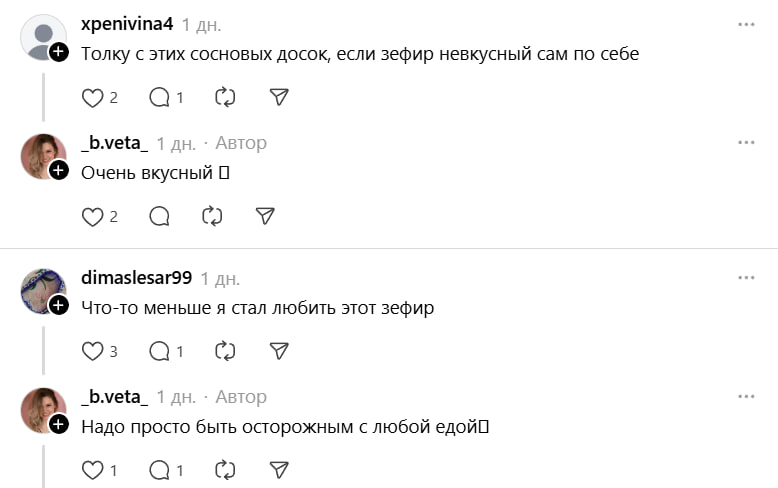The width and height of the screenshot is (778, 488).
Task: Open more options for dimaslesar99's comment
Action: (x=746, y=278)
